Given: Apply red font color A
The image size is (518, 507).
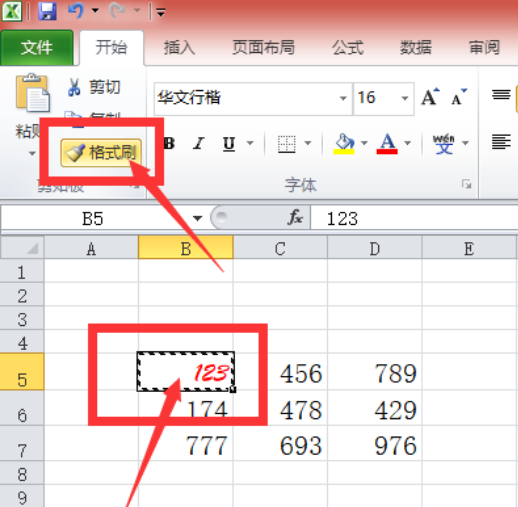Looking at the screenshot, I should click(387, 144).
